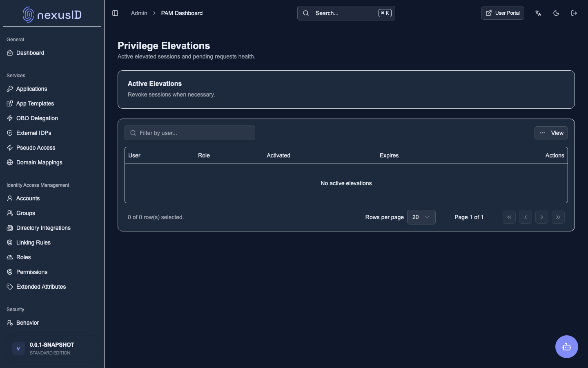
Task: Open the chatbot assistant button
Action: tap(567, 347)
